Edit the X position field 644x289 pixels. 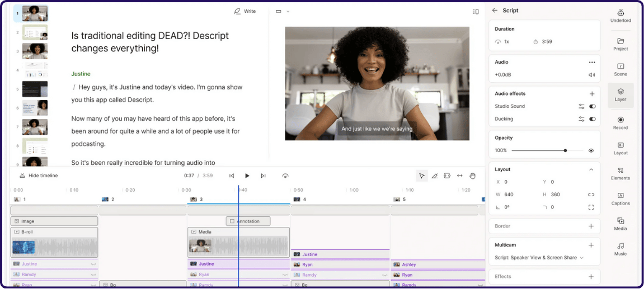click(505, 182)
